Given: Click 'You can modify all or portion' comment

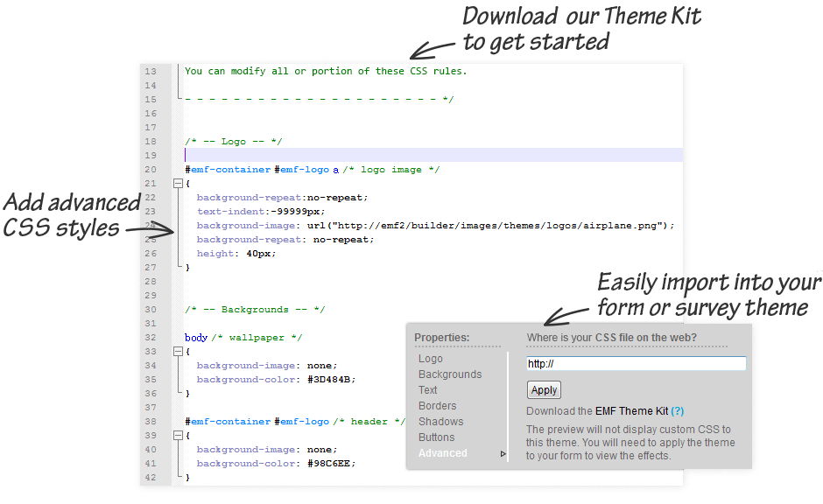Looking at the screenshot, I should (x=326, y=72).
